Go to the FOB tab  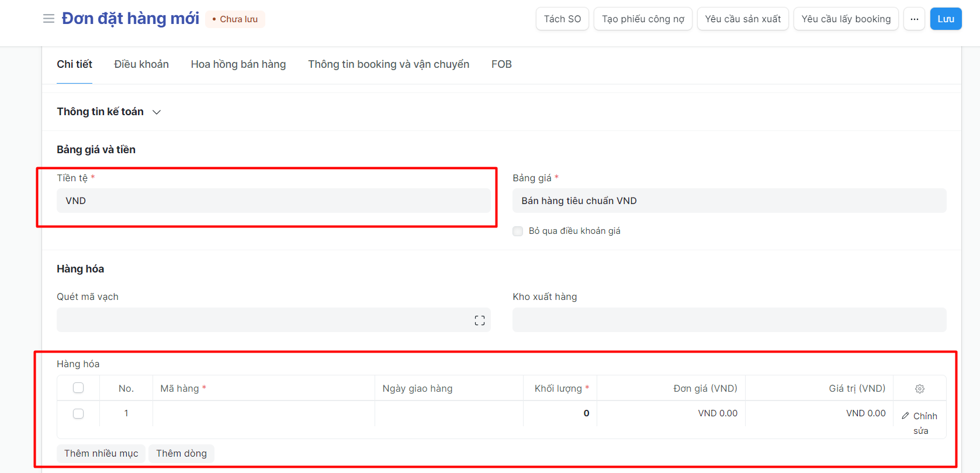501,64
